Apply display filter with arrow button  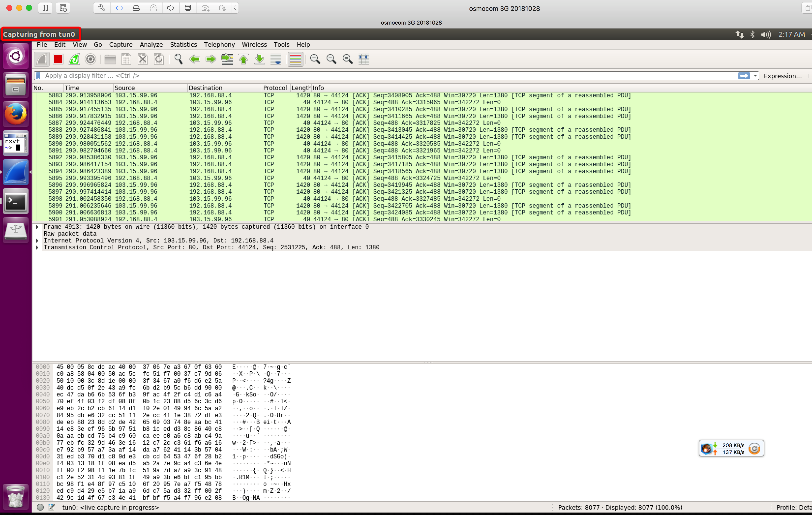[744, 76]
